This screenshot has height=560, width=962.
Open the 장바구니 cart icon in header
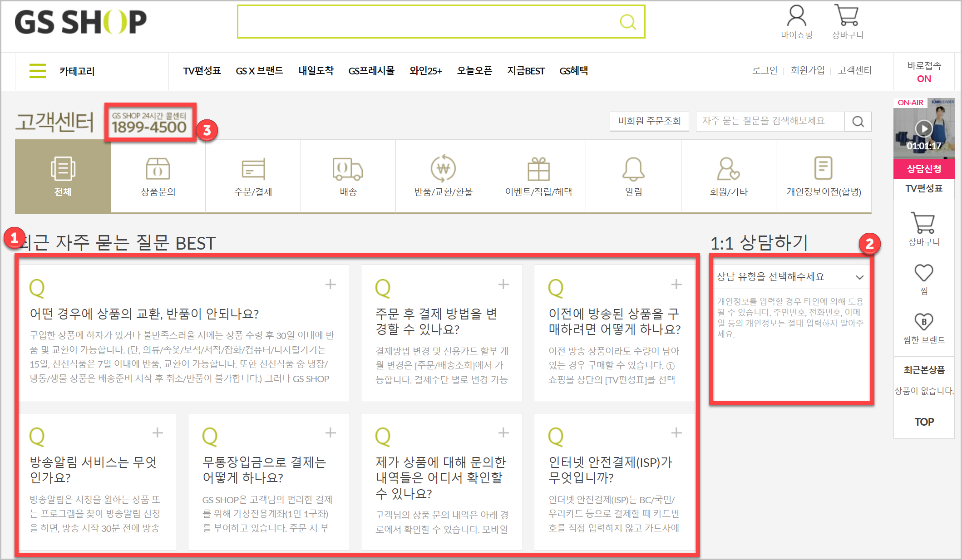click(x=847, y=17)
